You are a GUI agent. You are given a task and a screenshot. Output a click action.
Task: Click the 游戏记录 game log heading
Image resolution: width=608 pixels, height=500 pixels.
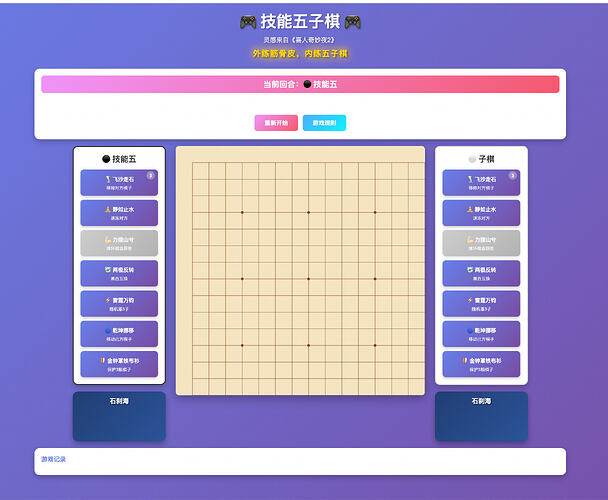pyautogui.click(x=54, y=459)
